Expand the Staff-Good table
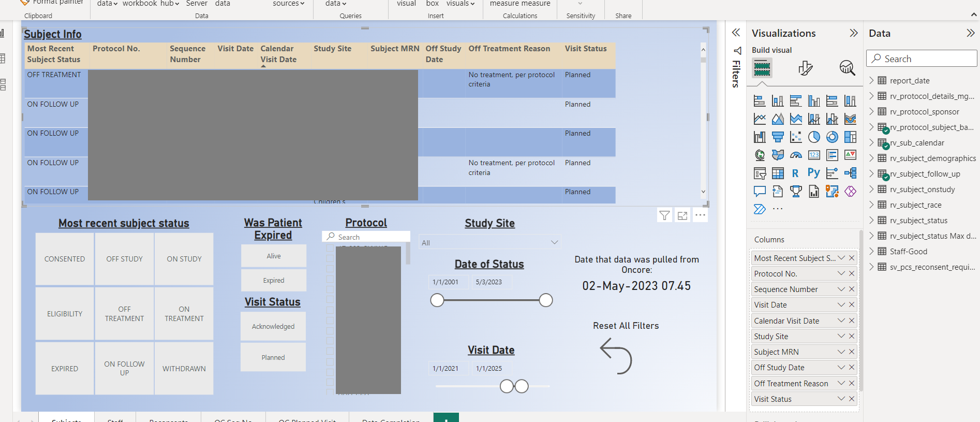The image size is (980, 422). (871, 251)
